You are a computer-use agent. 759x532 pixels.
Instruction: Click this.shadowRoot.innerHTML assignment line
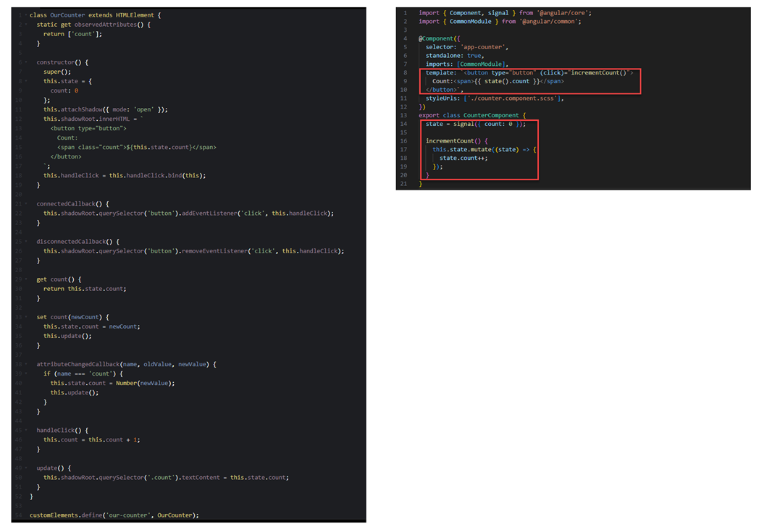pos(93,119)
